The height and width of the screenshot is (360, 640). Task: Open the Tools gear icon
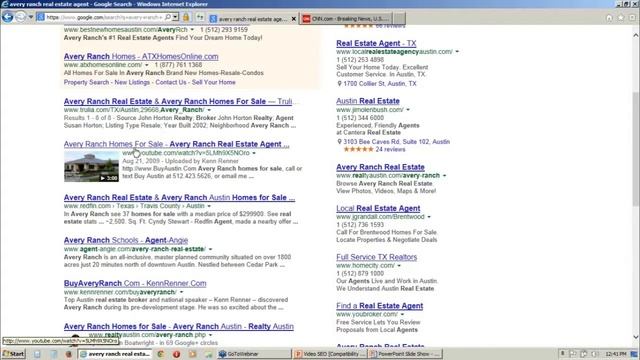click(632, 18)
